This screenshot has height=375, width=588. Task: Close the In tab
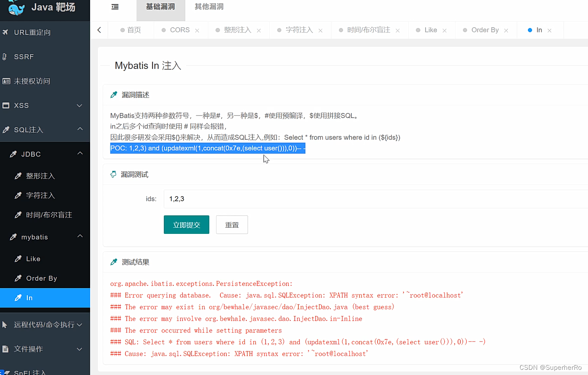pos(549,30)
